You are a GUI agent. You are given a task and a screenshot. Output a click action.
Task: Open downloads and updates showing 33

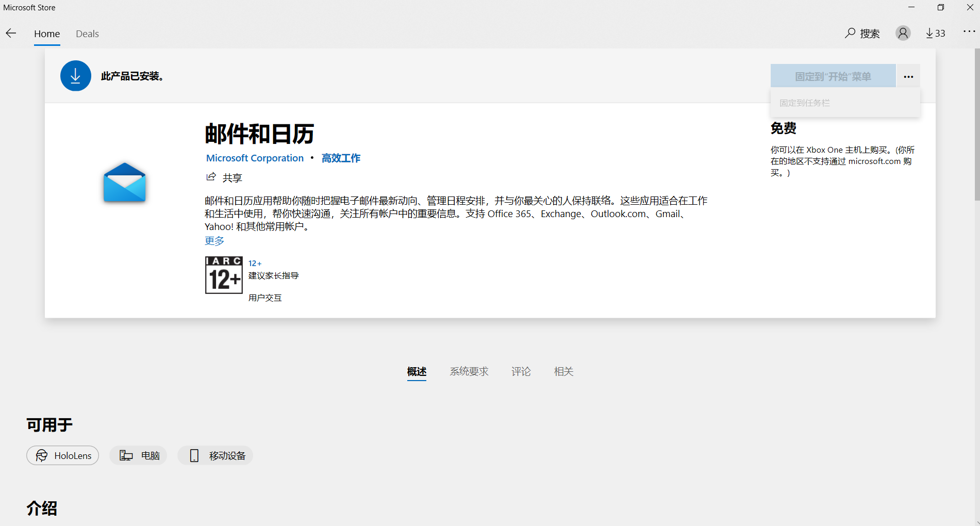[x=936, y=34]
